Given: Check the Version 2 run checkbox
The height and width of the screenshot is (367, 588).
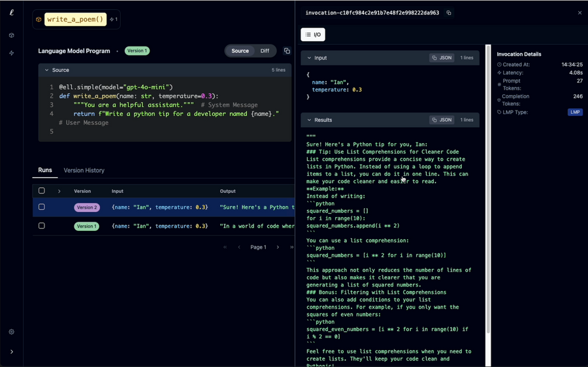Looking at the screenshot, I should [x=42, y=207].
